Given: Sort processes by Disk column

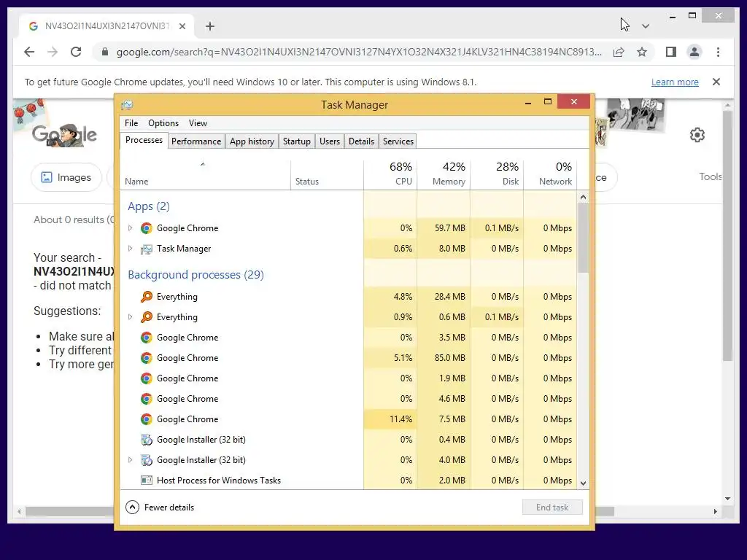Looking at the screenshot, I should pyautogui.click(x=497, y=175).
